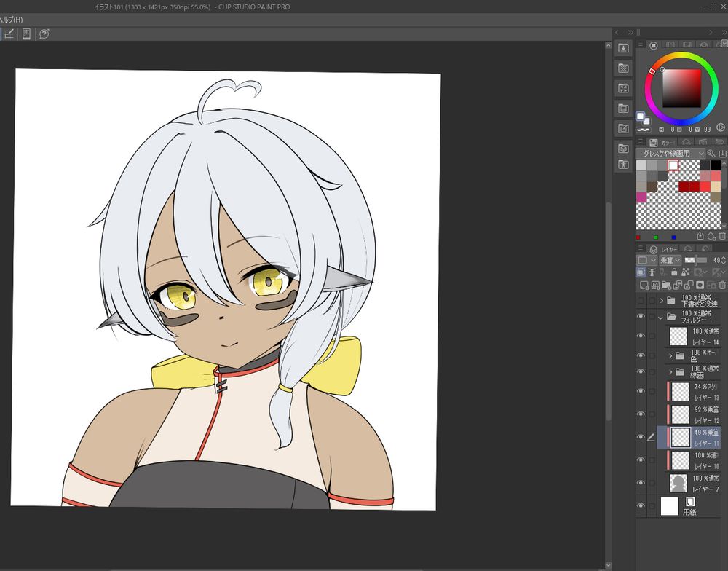
Task: Open the Material download folder icon
Action: pos(623,48)
